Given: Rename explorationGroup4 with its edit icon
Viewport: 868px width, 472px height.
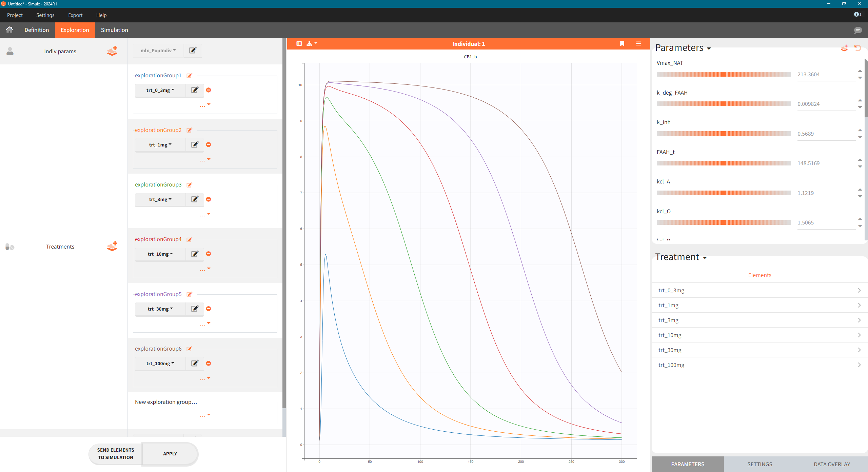Looking at the screenshot, I should coord(190,239).
